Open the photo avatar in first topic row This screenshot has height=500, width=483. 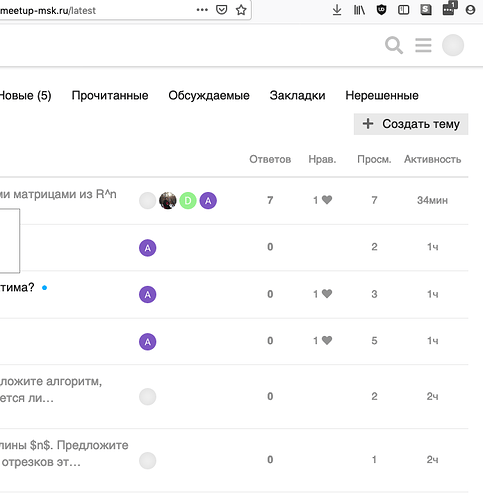point(168,200)
